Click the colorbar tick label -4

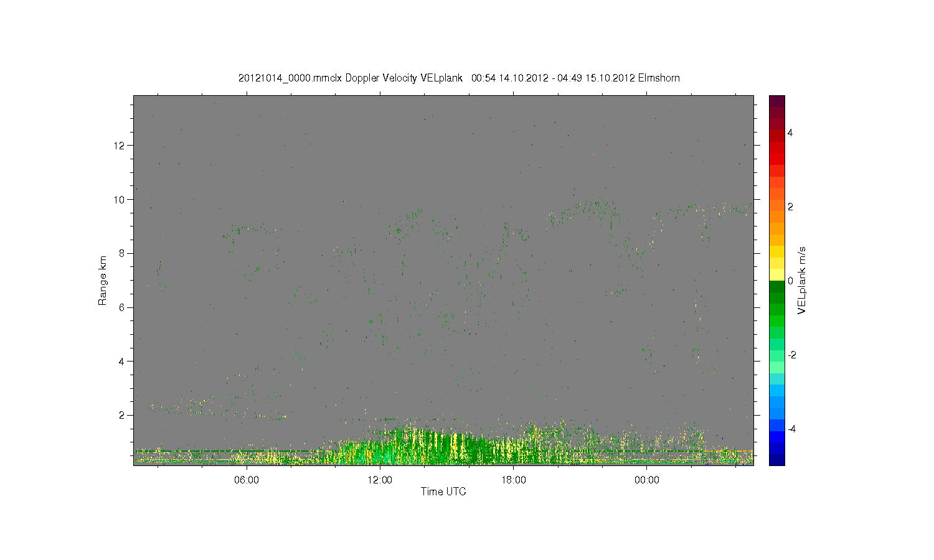click(x=792, y=429)
